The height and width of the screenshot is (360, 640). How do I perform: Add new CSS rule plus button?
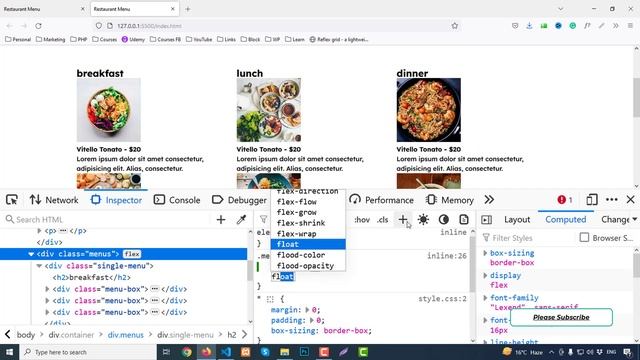pos(402,219)
